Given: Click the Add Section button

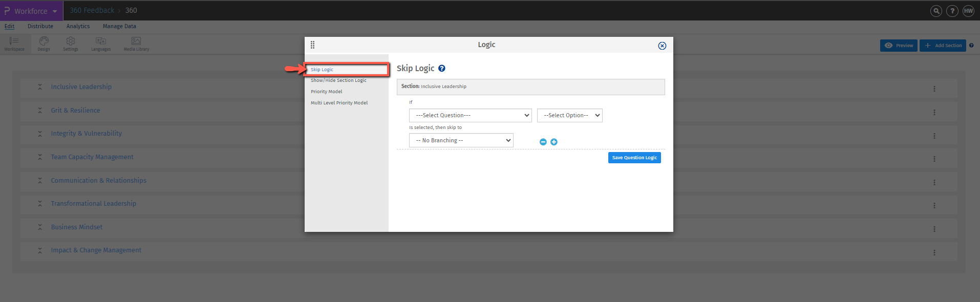Looking at the screenshot, I should click(943, 46).
